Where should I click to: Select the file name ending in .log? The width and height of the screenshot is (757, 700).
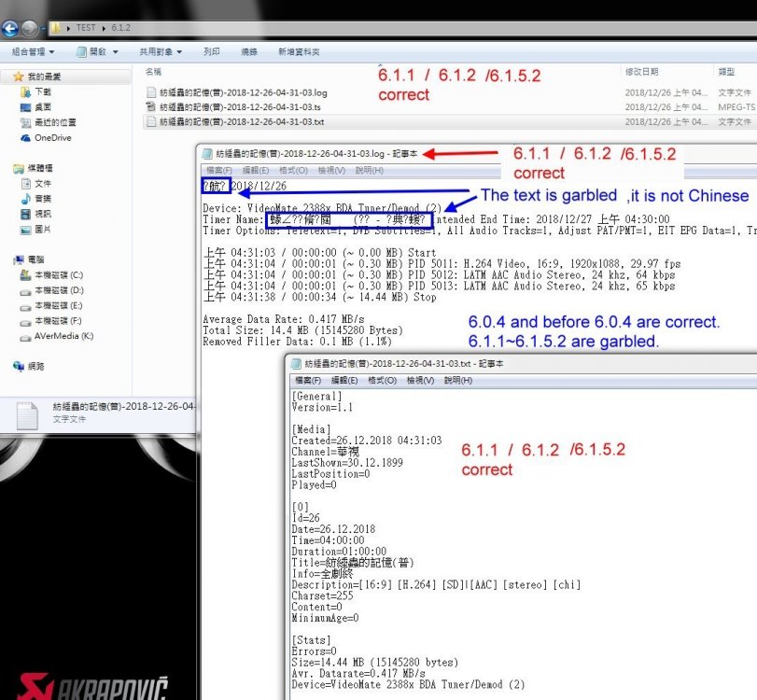tap(244, 92)
